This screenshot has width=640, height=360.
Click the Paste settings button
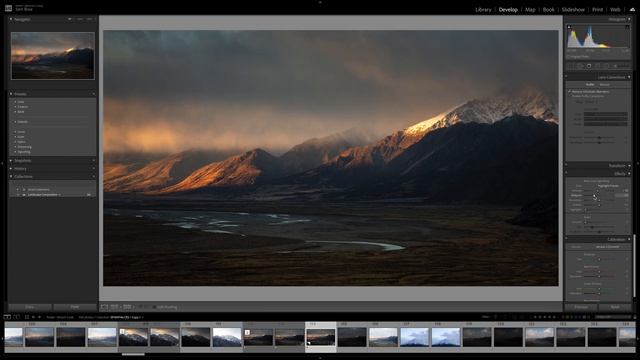pyautogui.click(x=75, y=307)
